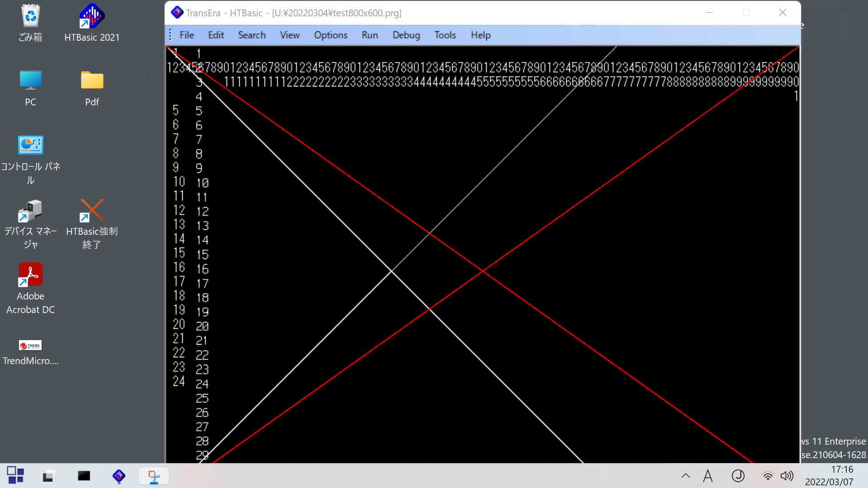Open the Help menu
868x488 pixels.
(480, 35)
